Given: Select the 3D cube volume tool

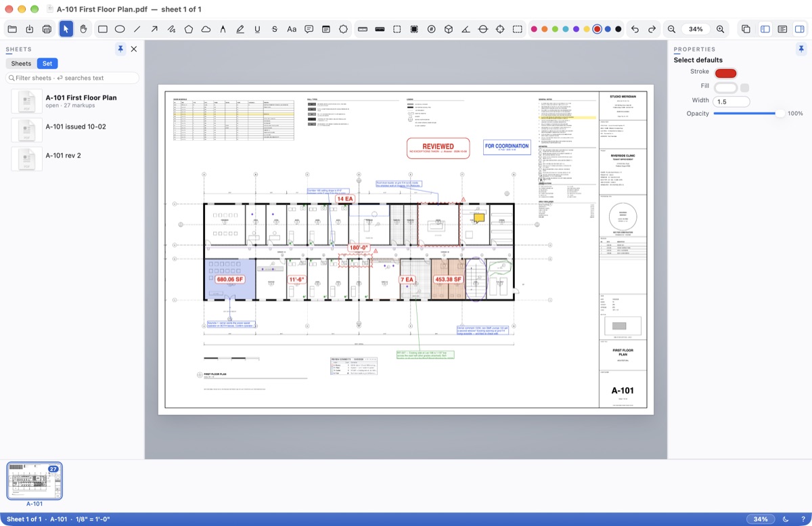Looking at the screenshot, I should (x=448, y=29).
